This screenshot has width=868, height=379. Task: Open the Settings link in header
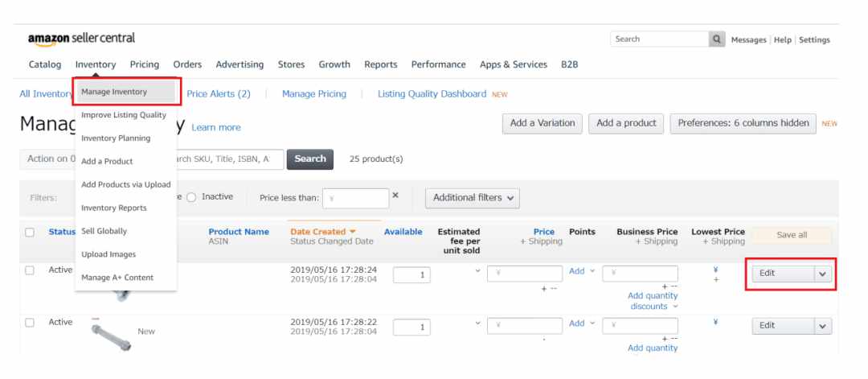click(x=814, y=40)
